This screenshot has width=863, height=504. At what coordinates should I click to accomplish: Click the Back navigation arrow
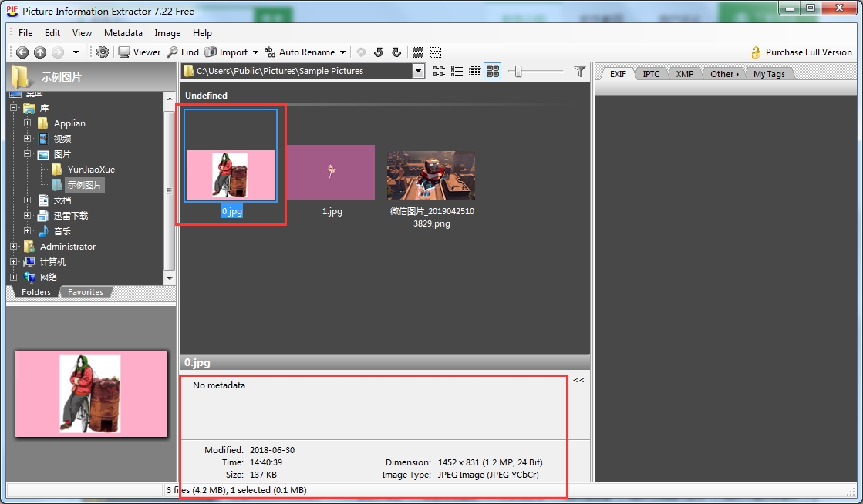(x=22, y=52)
